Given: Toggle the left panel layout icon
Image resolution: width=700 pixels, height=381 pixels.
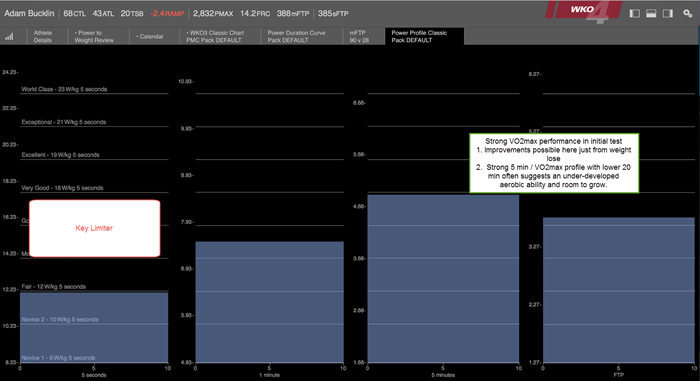Looking at the screenshot, I should pyautogui.click(x=634, y=13).
